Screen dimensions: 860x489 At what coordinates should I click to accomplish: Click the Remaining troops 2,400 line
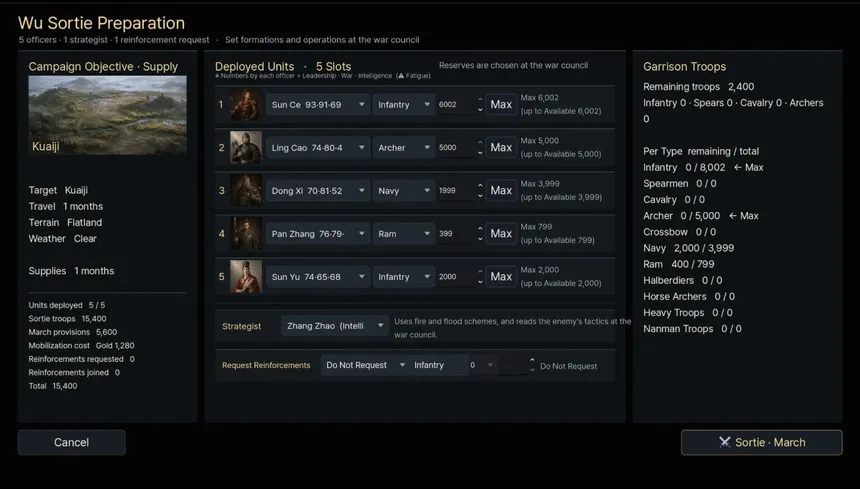point(698,87)
